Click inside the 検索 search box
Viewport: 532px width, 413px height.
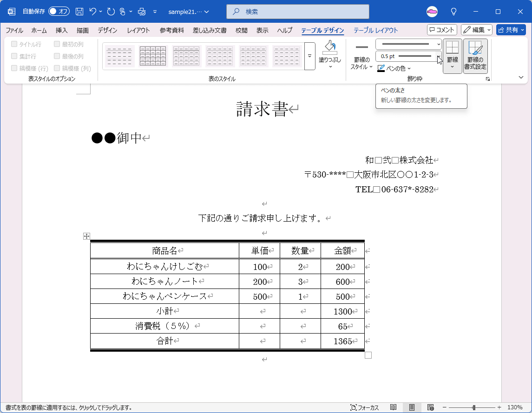click(297, 11)
